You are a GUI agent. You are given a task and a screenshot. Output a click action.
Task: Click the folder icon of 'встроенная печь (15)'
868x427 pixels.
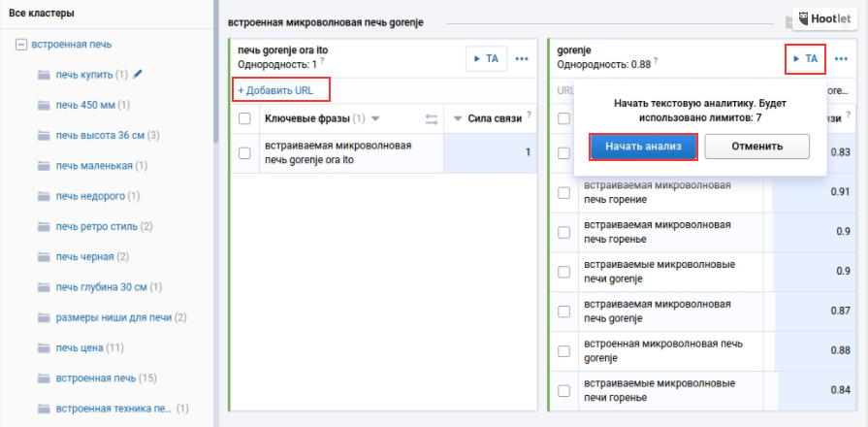[45, 378]
